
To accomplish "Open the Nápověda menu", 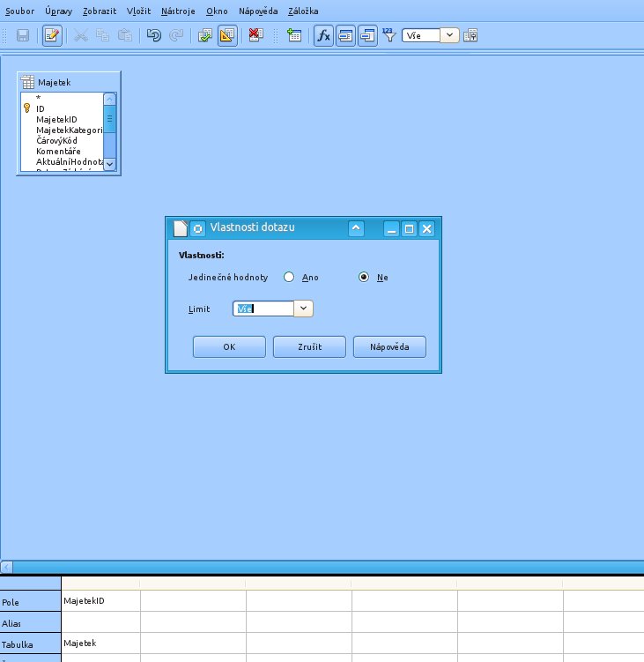I will pyautogui.click(x=258, y=11).
